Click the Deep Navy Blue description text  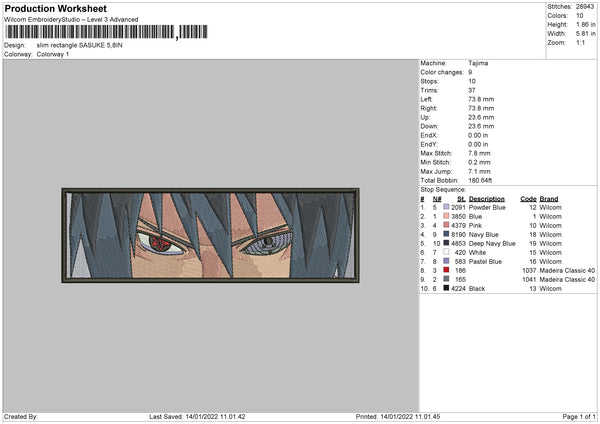coord(492,243)
